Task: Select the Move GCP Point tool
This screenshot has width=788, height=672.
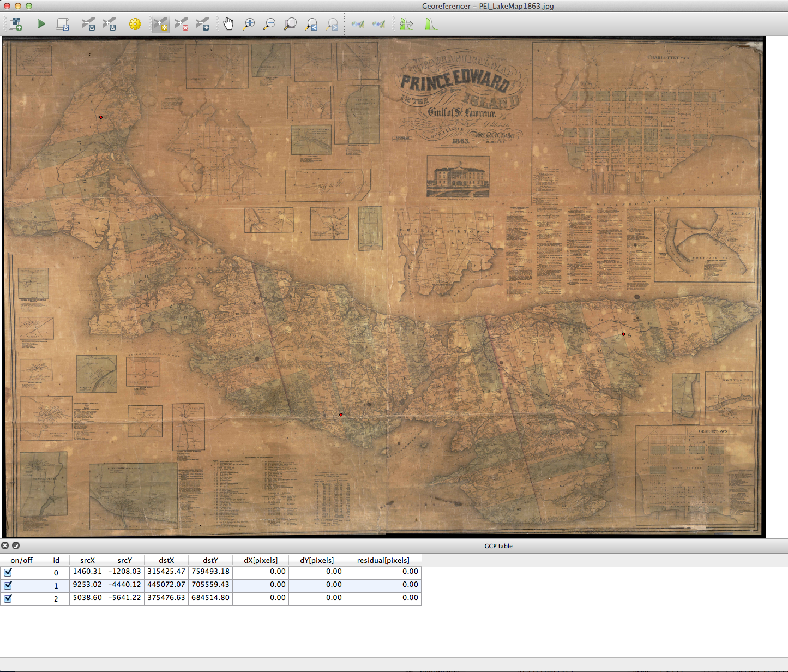Action: click(x=202, y=24)
